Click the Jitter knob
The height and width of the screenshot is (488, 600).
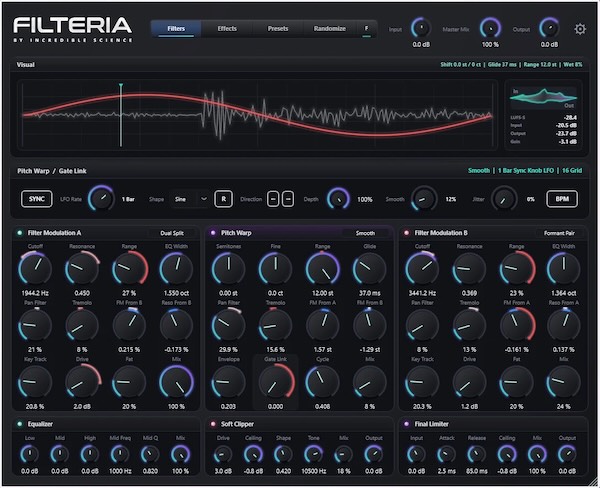[504, 199]
